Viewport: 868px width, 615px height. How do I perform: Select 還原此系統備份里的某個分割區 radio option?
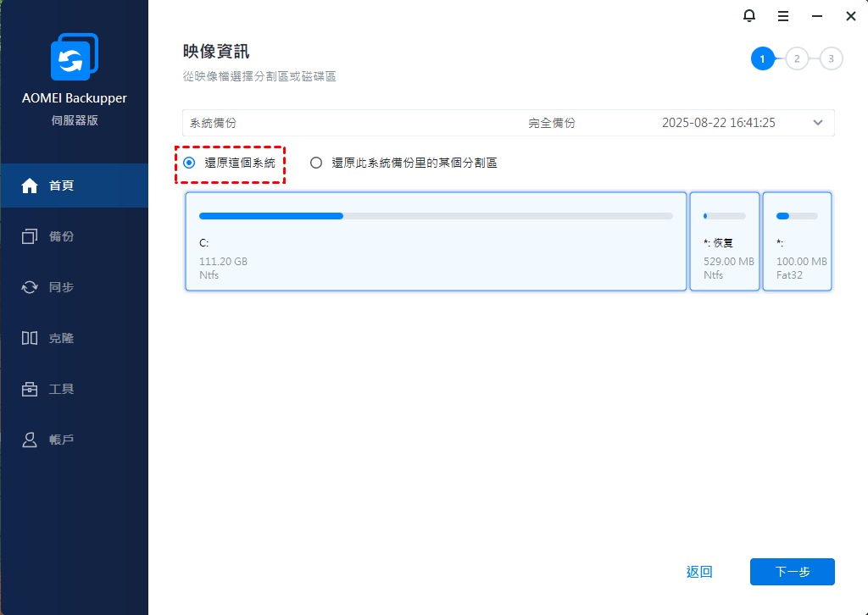click(316, 163)
